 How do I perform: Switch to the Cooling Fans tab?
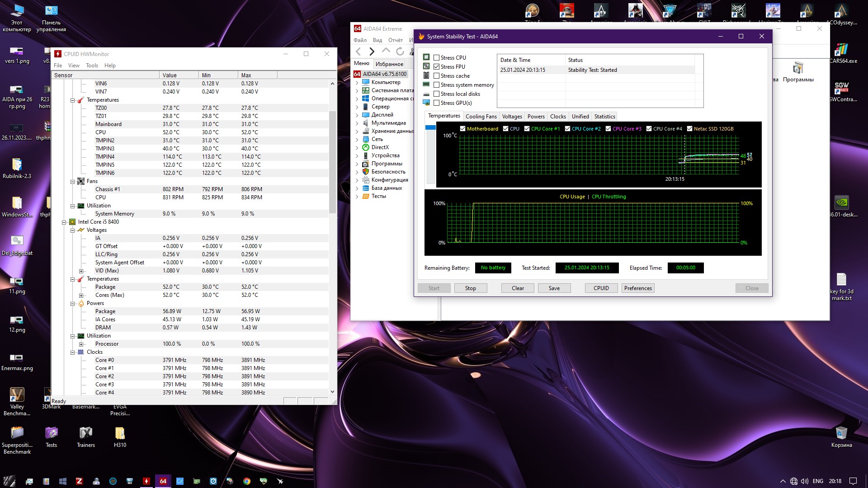click(x=481, y=117)
